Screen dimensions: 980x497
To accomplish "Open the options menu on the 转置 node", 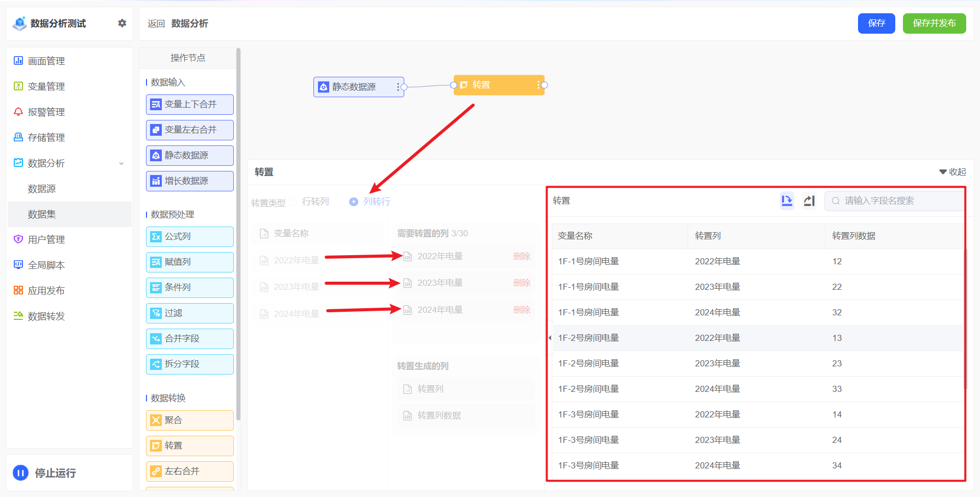I will point(539,85).
